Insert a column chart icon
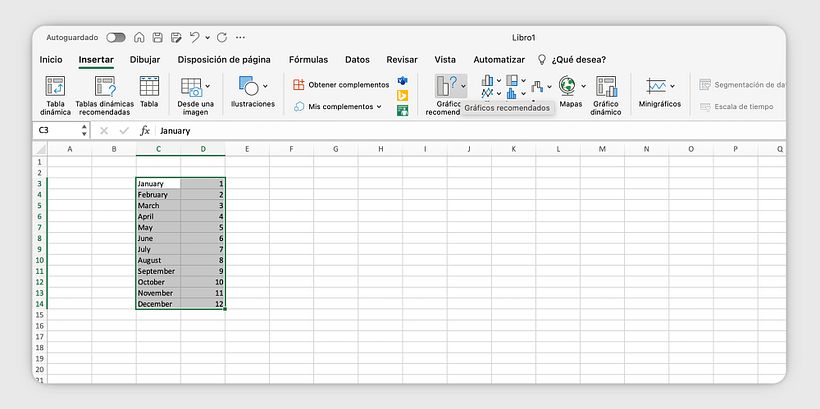This screenshot has width=820, height=409. click(487, 81)
